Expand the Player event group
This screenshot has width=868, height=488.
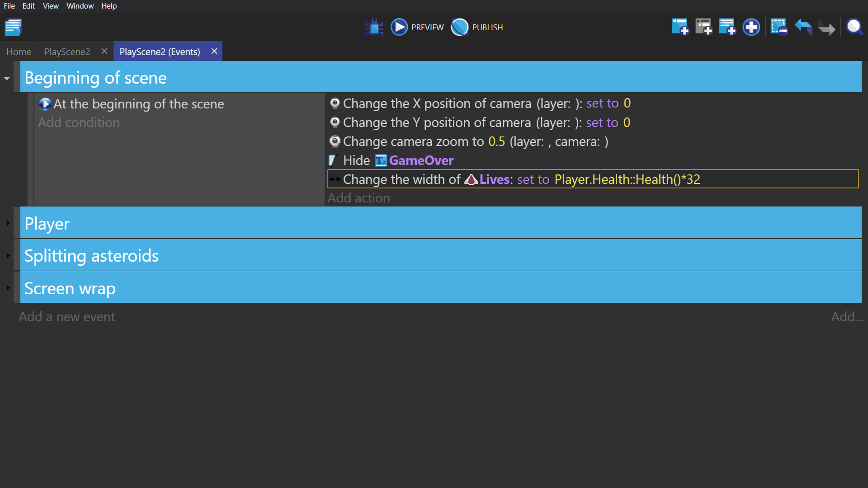tap(8, 223)
